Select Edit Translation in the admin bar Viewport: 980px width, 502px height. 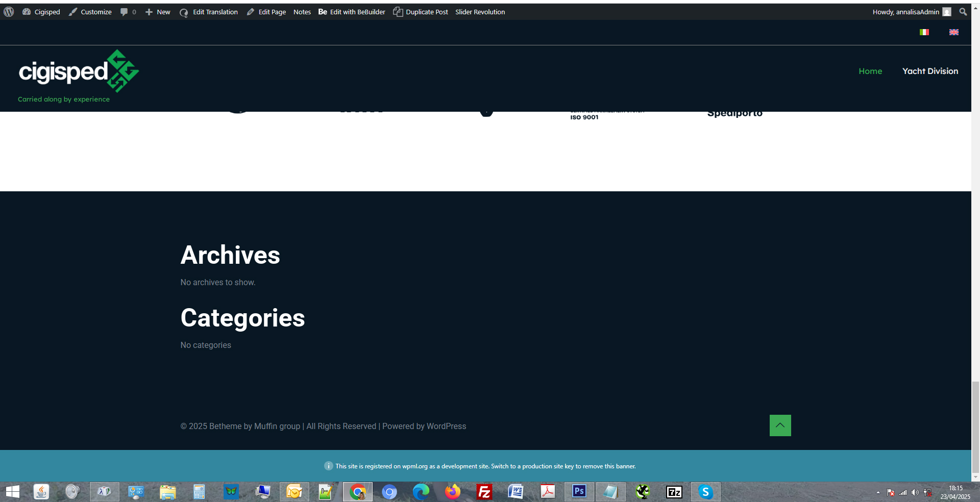point(209,12)
